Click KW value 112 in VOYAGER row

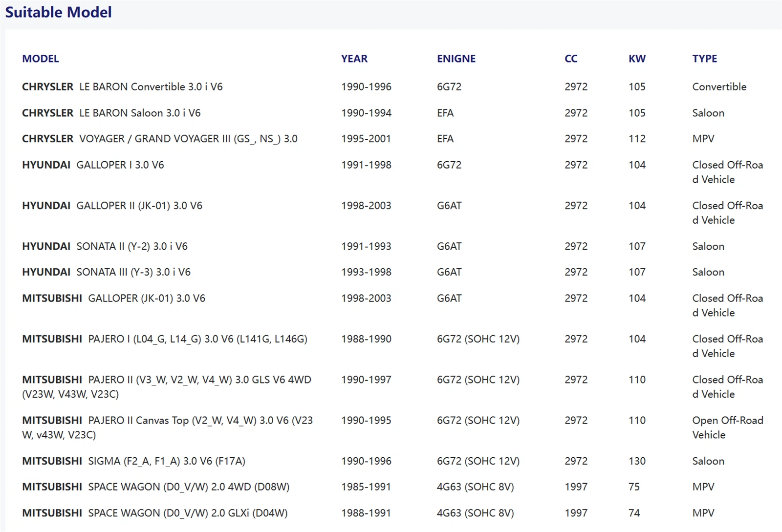pos(637,139)
